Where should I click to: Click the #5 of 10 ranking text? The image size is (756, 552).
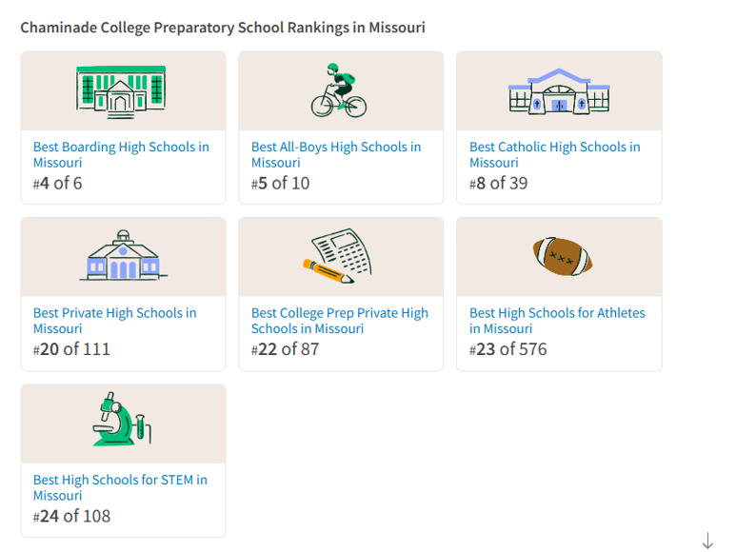[x=280, y=183]
